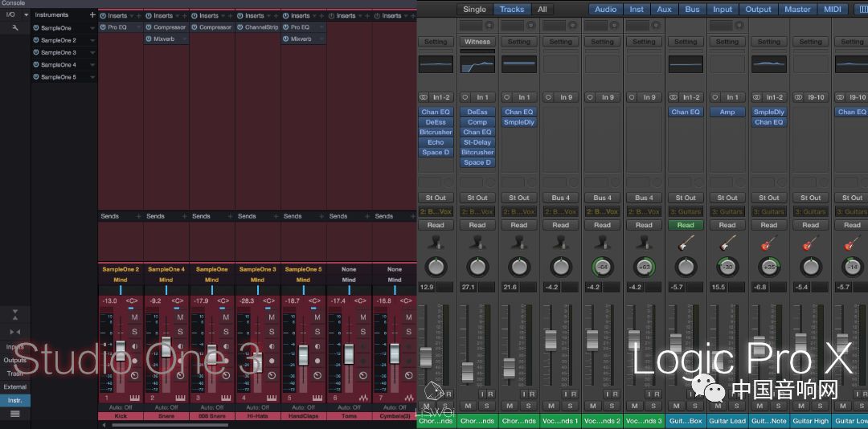Add a send with plus on Kick channel
This screenshot has width=868, height=429.
[x=138, y=216]
